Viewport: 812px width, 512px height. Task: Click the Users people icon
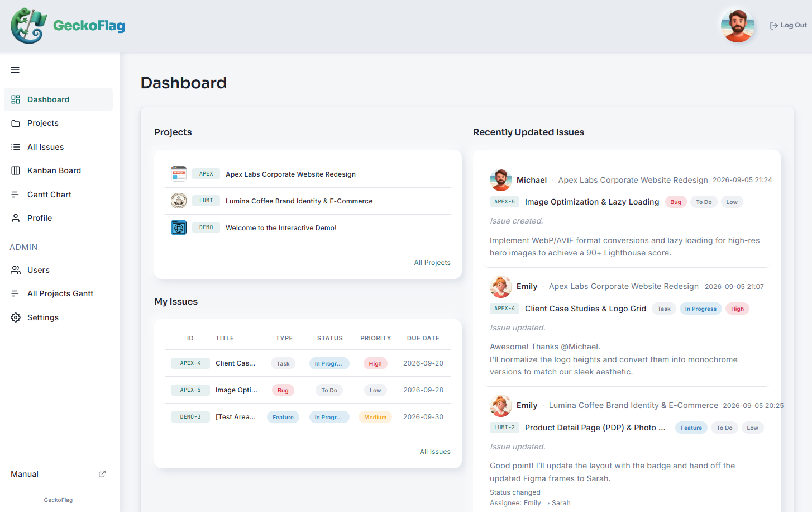click(x=16, y=270)
